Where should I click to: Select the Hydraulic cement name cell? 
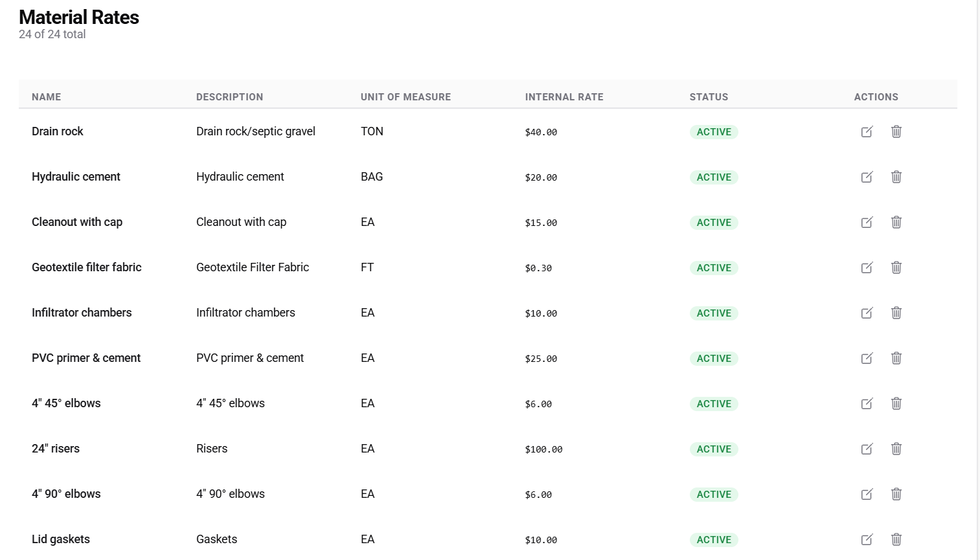pos(76,177)
